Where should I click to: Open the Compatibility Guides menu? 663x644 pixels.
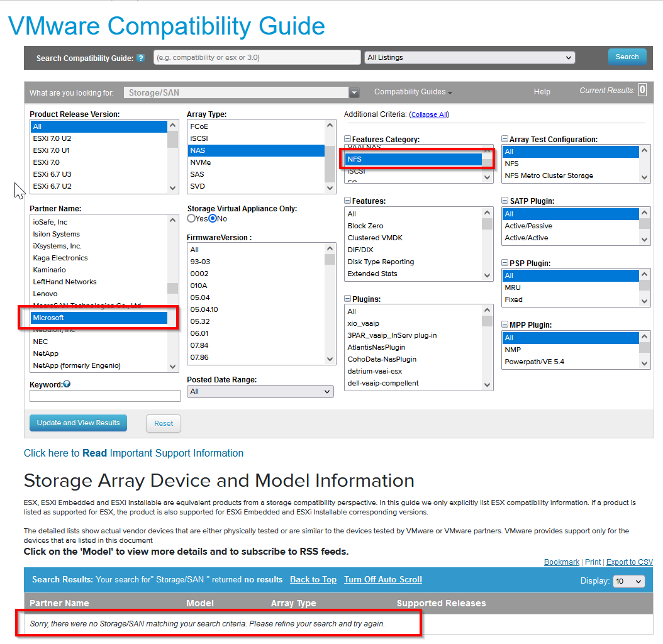(413, 92)
